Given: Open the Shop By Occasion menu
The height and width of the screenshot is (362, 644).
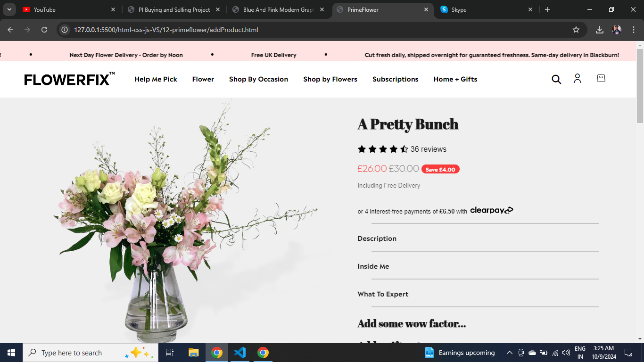Looking at the screenshot, I should [x=258, y=79].
